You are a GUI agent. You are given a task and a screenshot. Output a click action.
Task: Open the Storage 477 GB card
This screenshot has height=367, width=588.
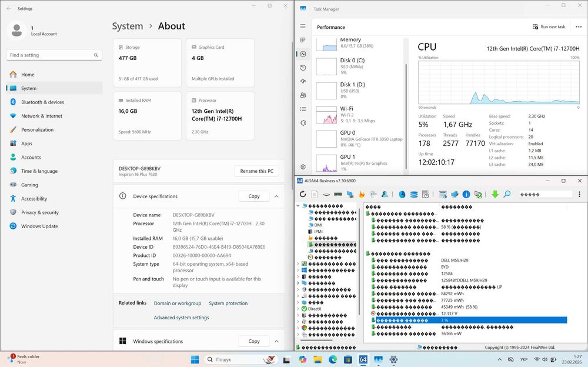147,63
